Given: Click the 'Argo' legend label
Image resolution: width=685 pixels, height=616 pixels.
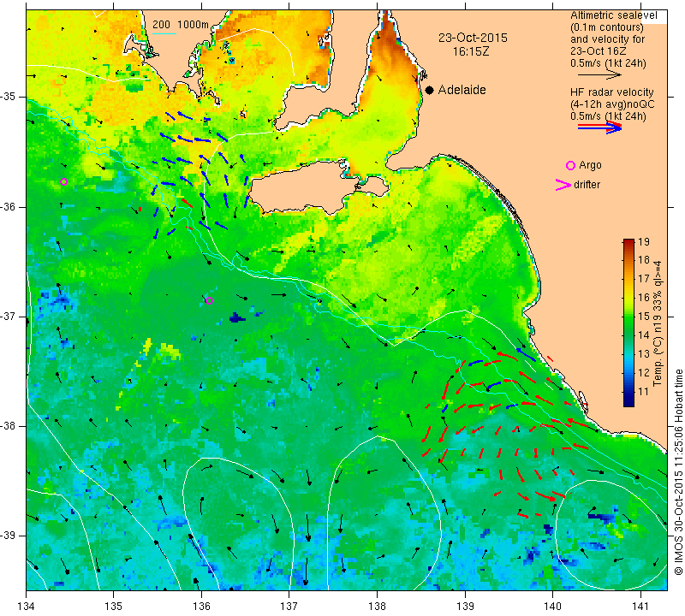Looking at the screenshot, I should (x=590, y=165).
